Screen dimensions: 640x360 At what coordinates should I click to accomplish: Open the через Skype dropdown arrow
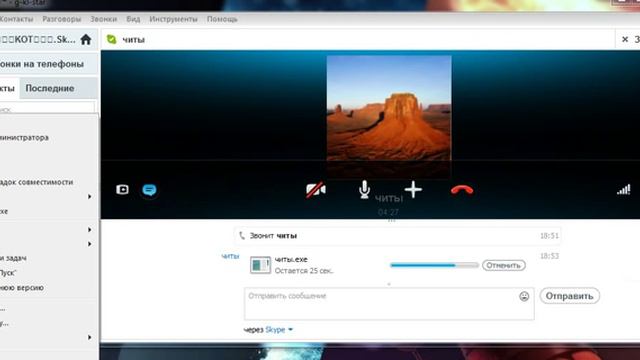click(291, 329)
